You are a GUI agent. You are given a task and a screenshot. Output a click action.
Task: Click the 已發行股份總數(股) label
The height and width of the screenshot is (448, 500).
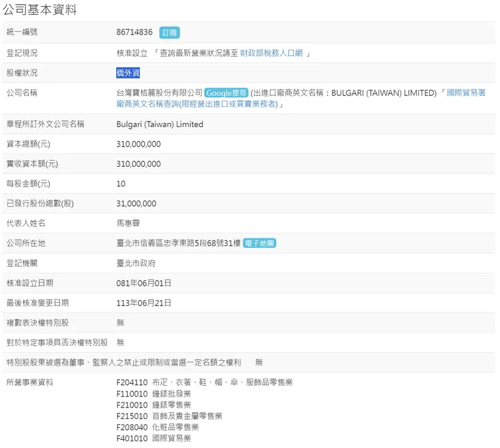coord(40,203)
